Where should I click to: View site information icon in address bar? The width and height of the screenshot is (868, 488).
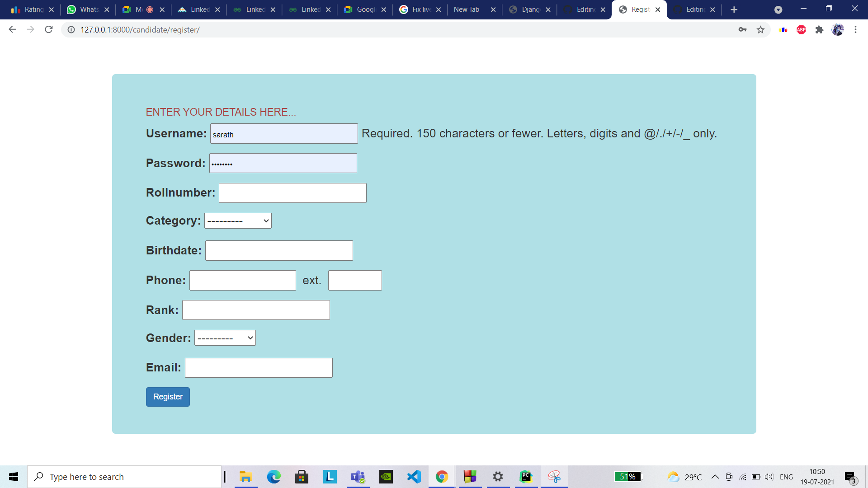[71, 30]
